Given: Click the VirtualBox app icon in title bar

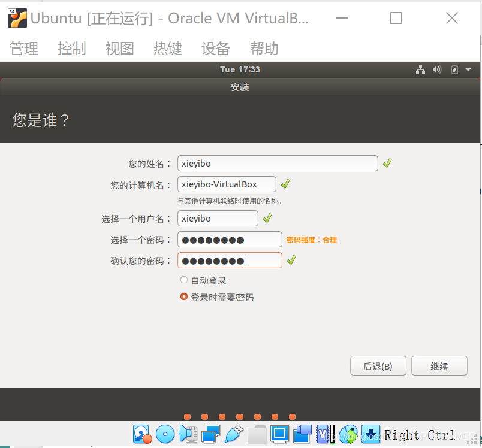Looking at the screenshot, I should [17, 18].
